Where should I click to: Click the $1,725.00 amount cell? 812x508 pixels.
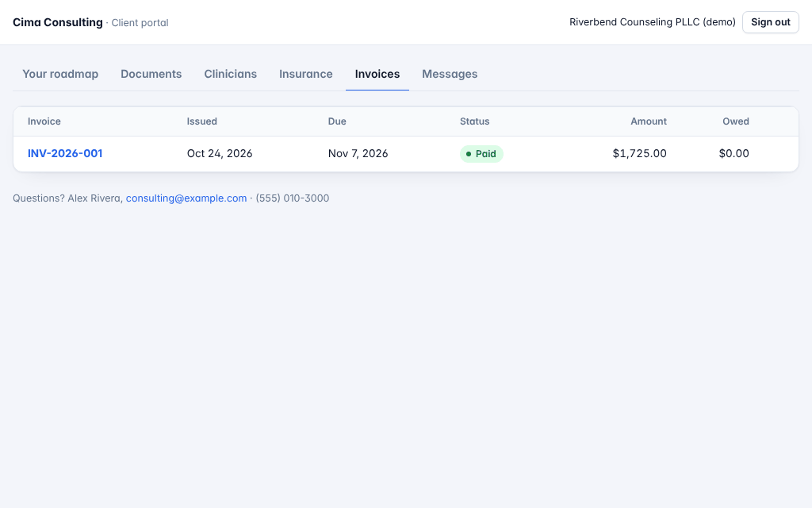point(640,153)
